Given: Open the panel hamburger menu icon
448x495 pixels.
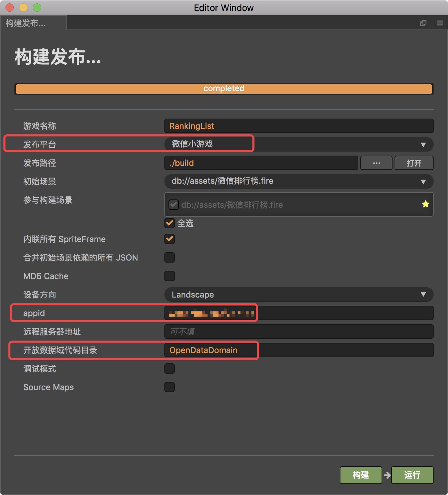Looking at the screenshot, I should [x=440, y=23].
